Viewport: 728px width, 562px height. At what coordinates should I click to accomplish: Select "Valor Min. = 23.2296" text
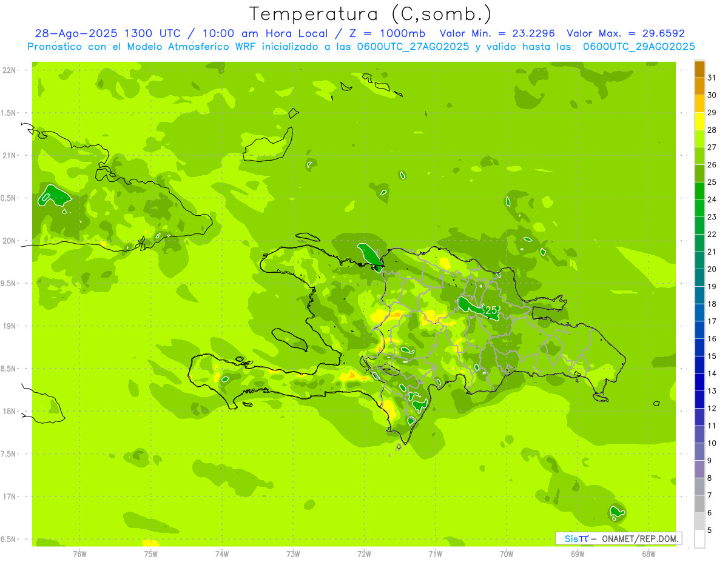click(497, 33)
